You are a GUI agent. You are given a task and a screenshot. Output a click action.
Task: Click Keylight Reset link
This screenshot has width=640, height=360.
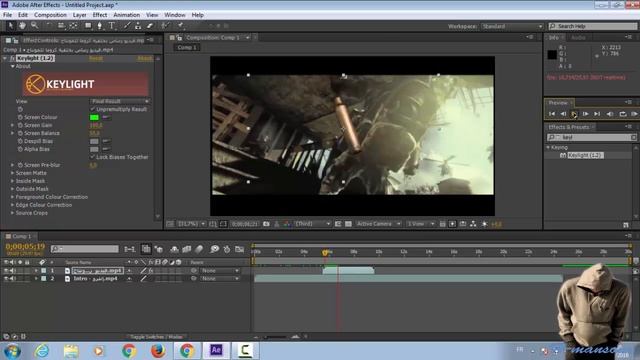96,58
